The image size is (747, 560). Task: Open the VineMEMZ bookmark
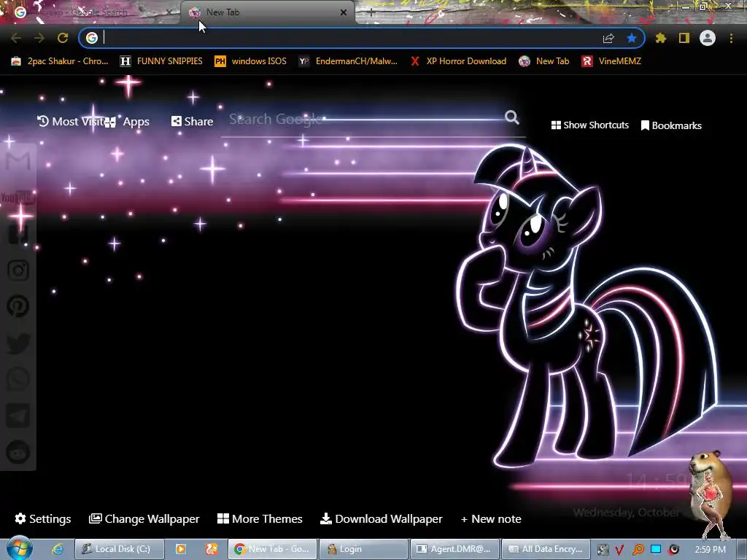click(x=611, y=61)
